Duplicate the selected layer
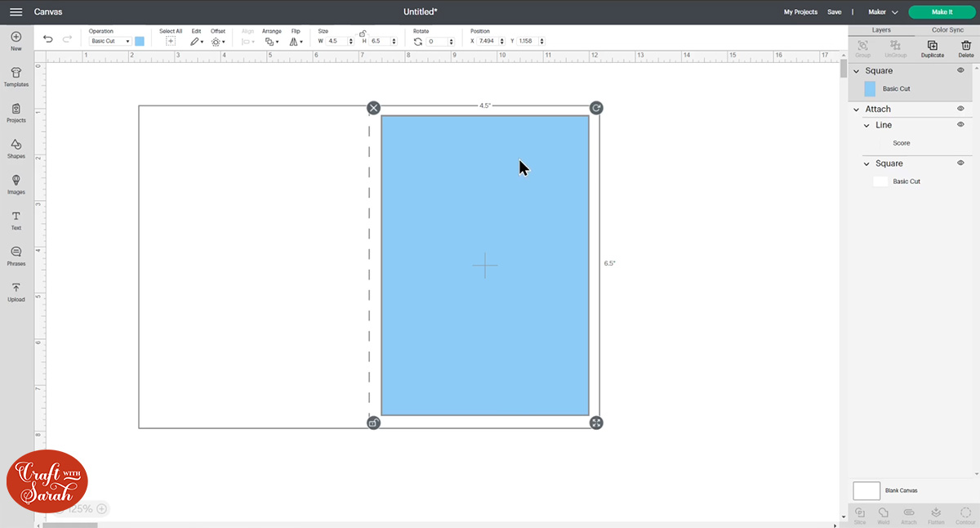 coord(933,48)
